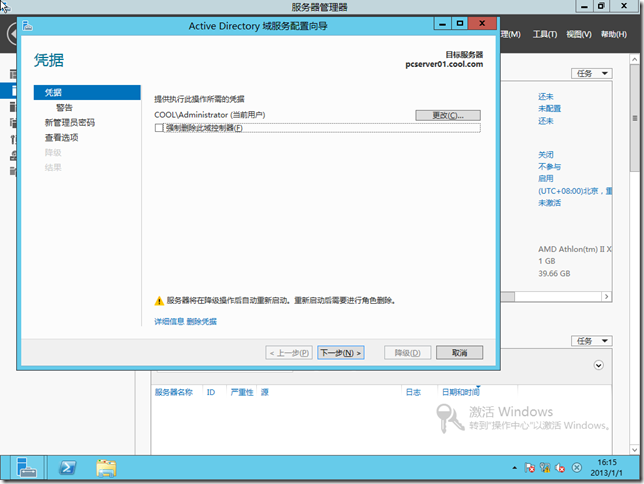Open the 详细信息 删除凭据 link

point(185,322)
